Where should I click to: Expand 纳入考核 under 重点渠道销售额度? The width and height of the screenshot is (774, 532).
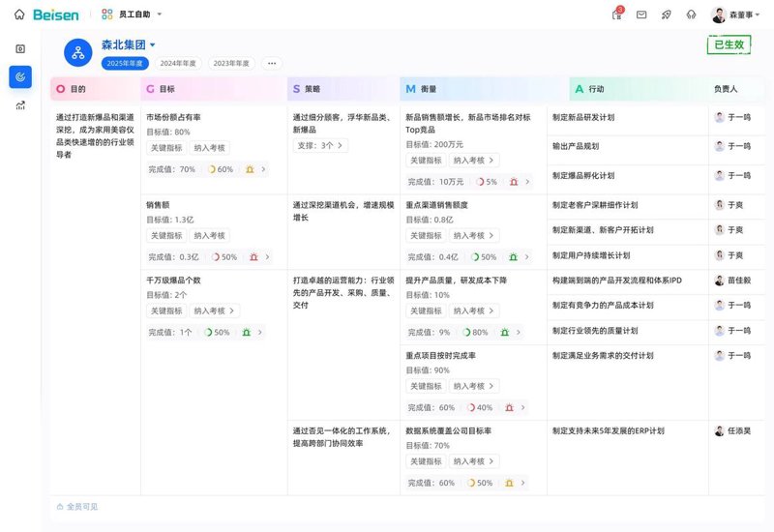474,236
